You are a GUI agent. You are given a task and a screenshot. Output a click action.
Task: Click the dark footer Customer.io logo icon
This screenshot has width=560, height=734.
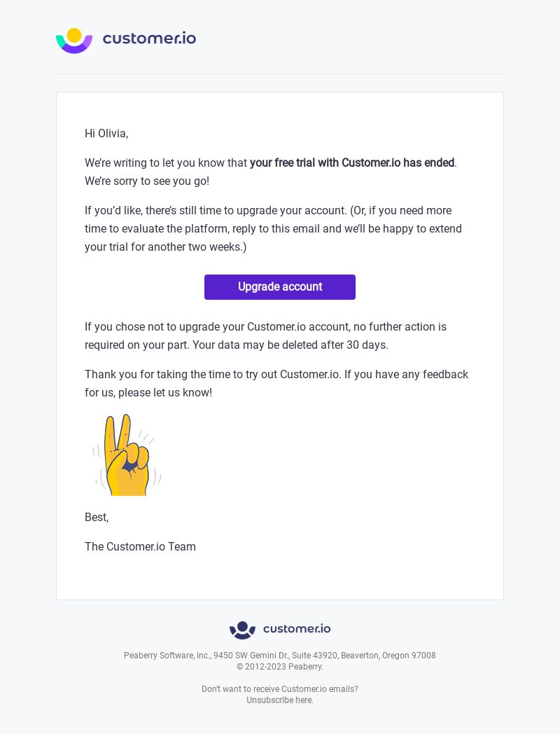click(242, 630)
